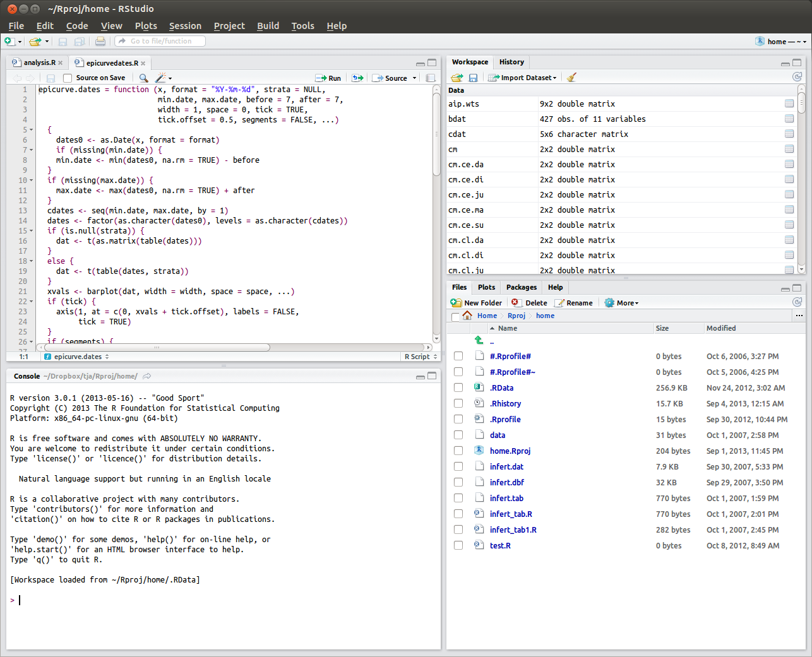812x657 pixels.
Task: Click the print icon in main toolbar
Action: pos(100,42)
